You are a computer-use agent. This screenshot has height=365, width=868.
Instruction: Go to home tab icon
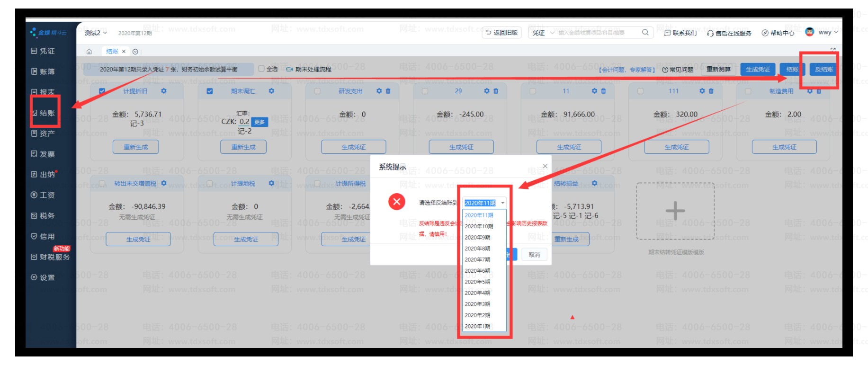(x=89, y=52)
